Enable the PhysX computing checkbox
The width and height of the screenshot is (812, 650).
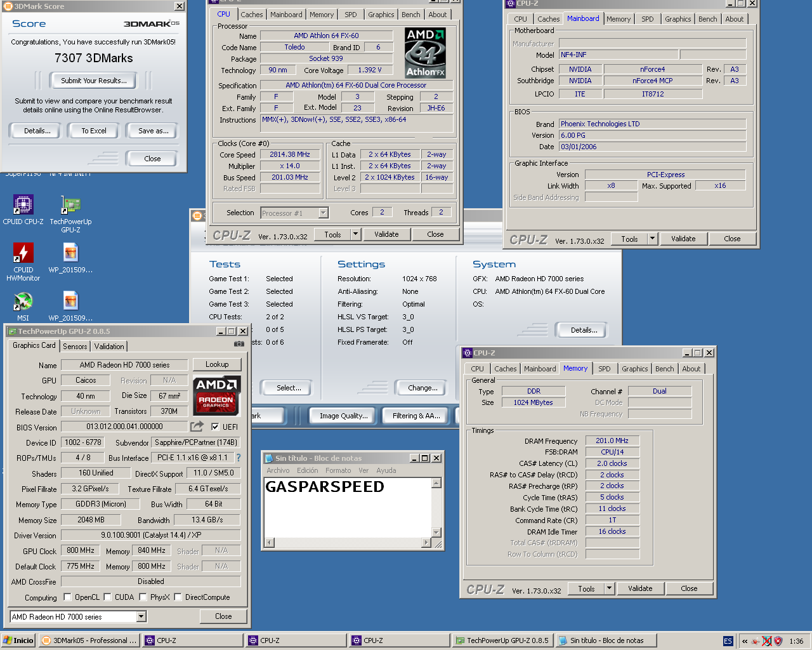tap(143, 597)
